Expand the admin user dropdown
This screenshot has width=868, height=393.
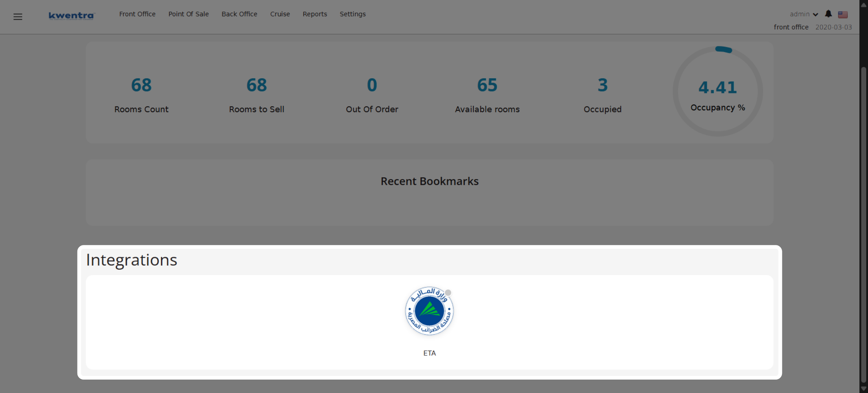tap(804, 14)
